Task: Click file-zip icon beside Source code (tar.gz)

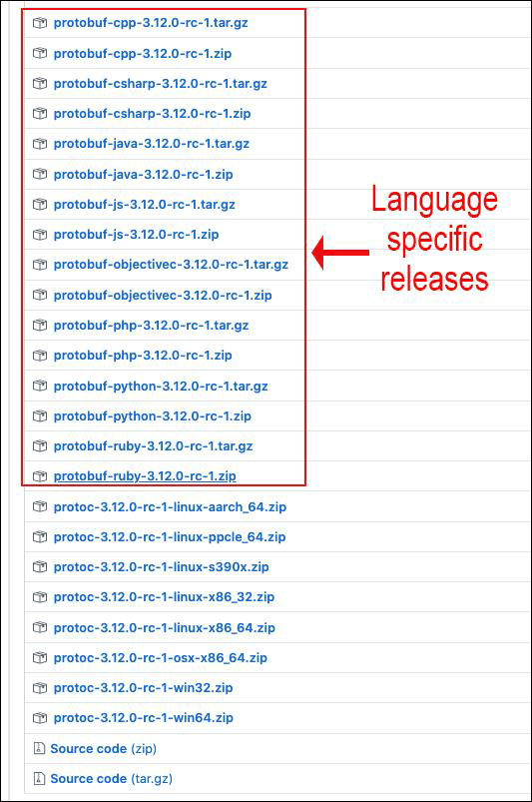Action: [x=39, y=778]
